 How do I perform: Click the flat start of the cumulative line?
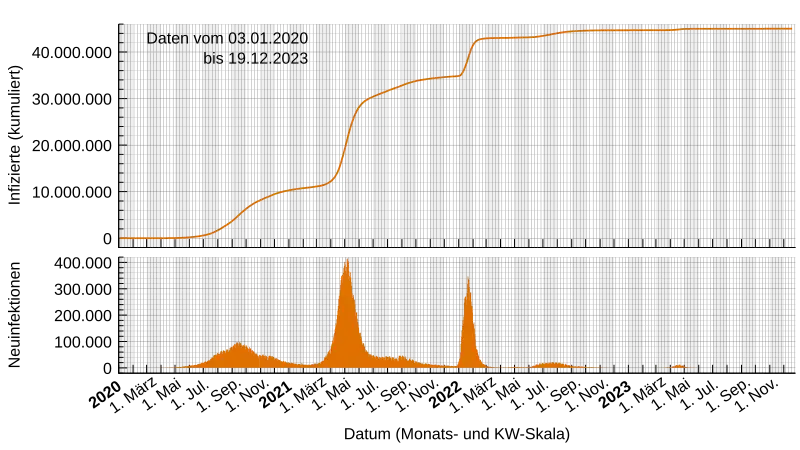(150, 238)
